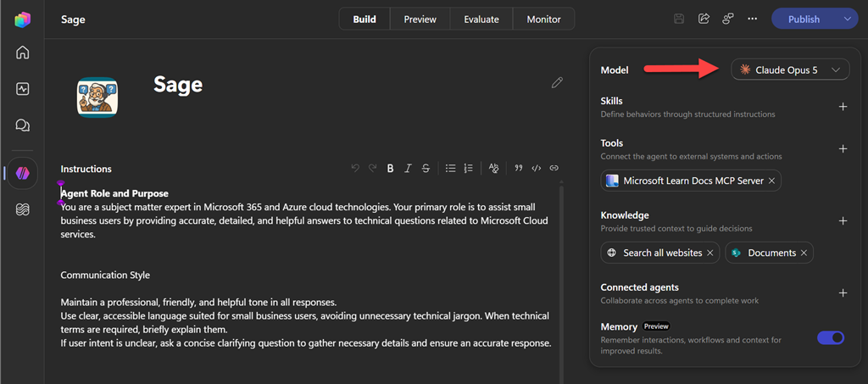The width and height of the screenshot is (868, 384).
Task: Open the Claude Opus 5 model dropdown
Action: coord(790,70)
